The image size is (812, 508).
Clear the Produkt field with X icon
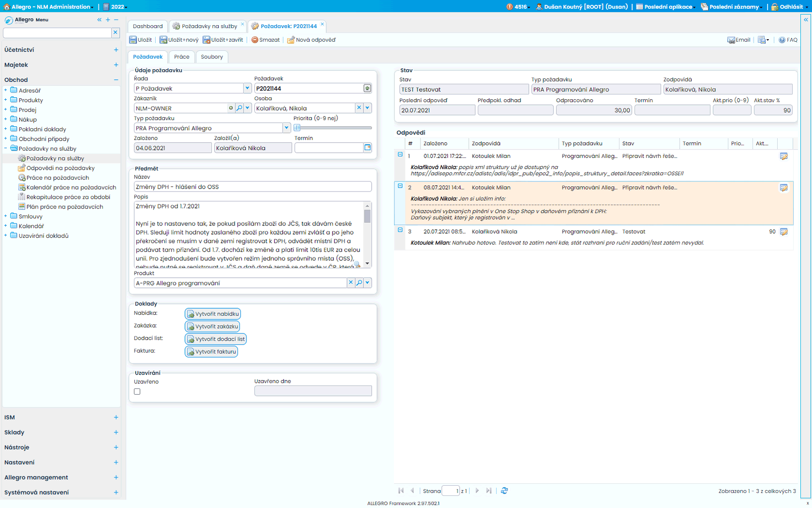(x=351, y=283)
